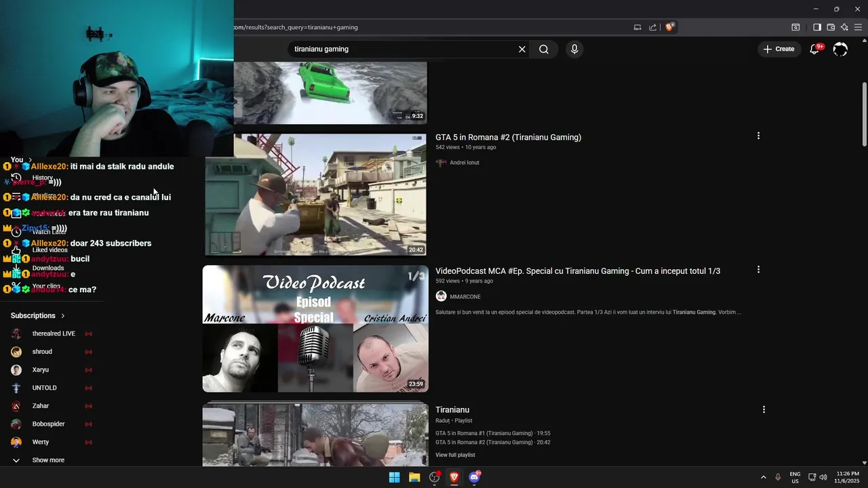Screen dimensions: 868x488
Task: Open File Explorer from the taskbar
Action: (x=414, y=477)
